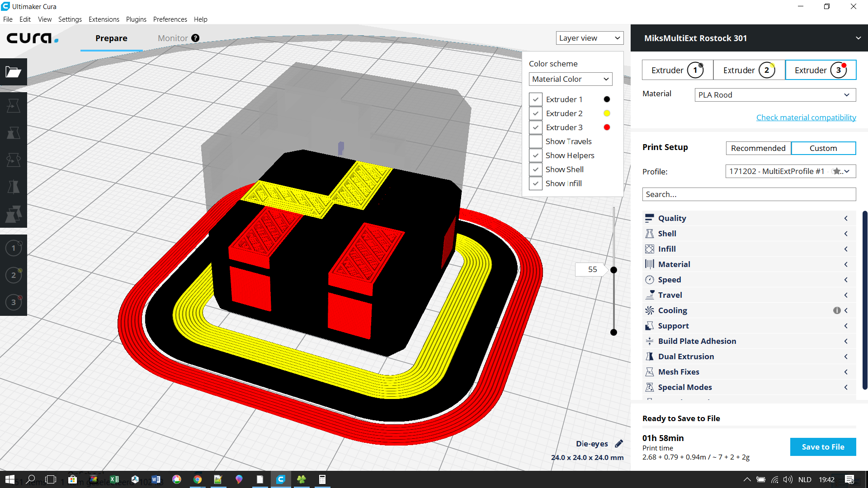868x488 pixels.
Task: Open the Check material compatibility link
Action: (x=806, y=117)
